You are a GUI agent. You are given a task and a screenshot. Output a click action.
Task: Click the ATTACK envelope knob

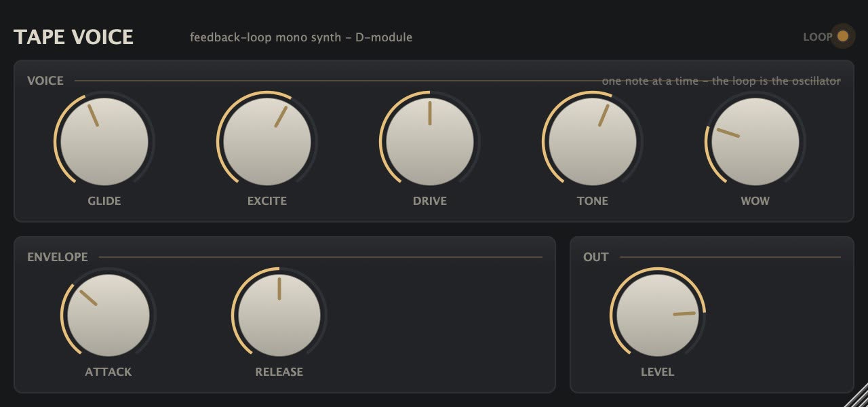(108, 315)
